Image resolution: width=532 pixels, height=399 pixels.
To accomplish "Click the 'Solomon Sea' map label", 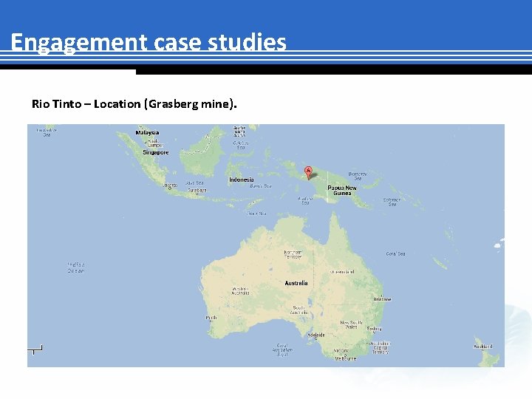I will click(392, 202).
